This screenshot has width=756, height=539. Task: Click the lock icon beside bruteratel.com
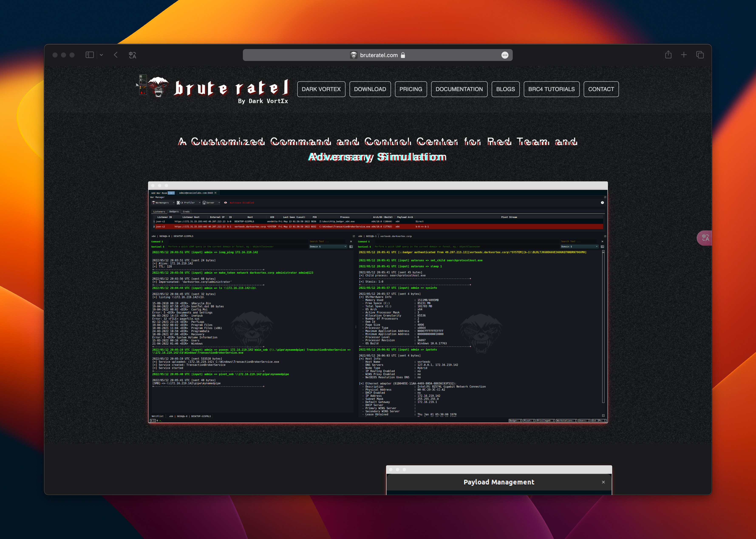pos(403,55)
